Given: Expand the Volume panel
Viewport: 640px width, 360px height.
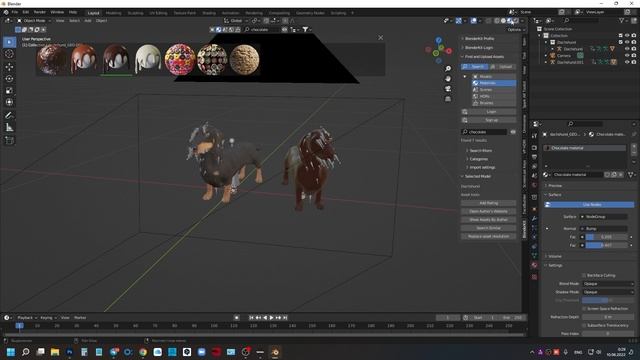Looking at the screenshot, I should coord(554,256).
